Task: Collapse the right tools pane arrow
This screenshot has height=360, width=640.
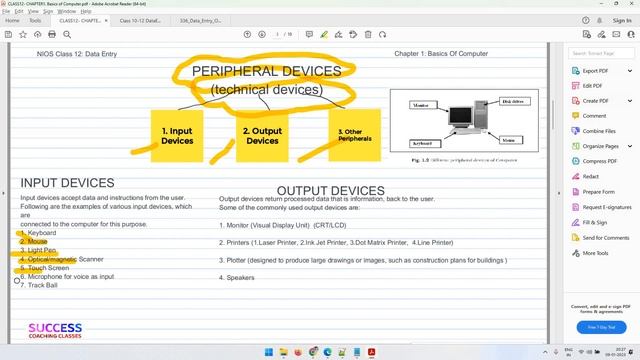Action: pos(559,193)
